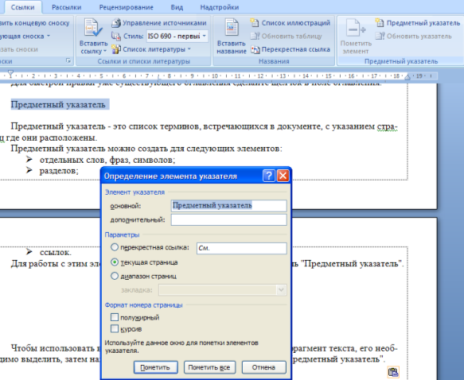Image resolution: width=464 pixels, height=380 pixels.
Task: Click the Пометить button
Action: pyautogui.click(x=156, y=367)
